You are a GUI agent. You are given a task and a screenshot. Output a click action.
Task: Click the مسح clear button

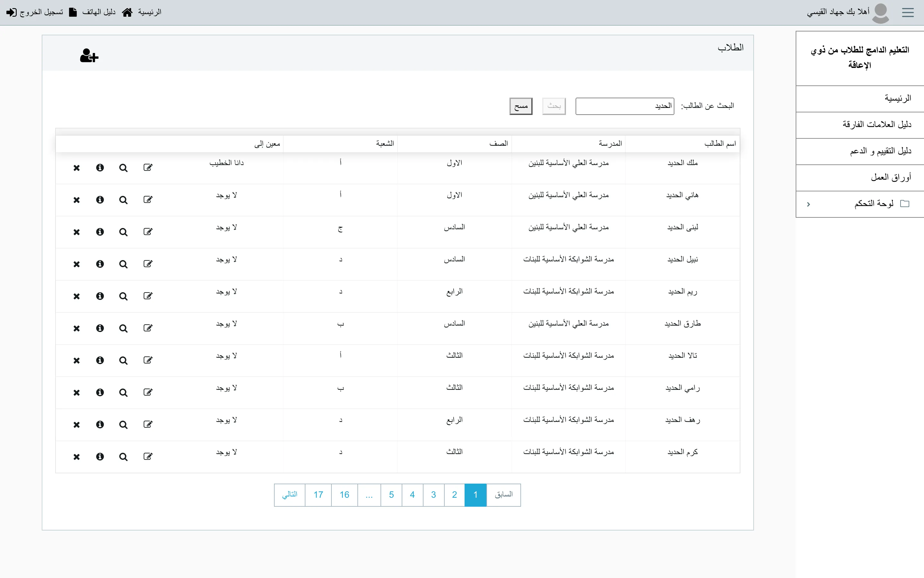[521, 106]
